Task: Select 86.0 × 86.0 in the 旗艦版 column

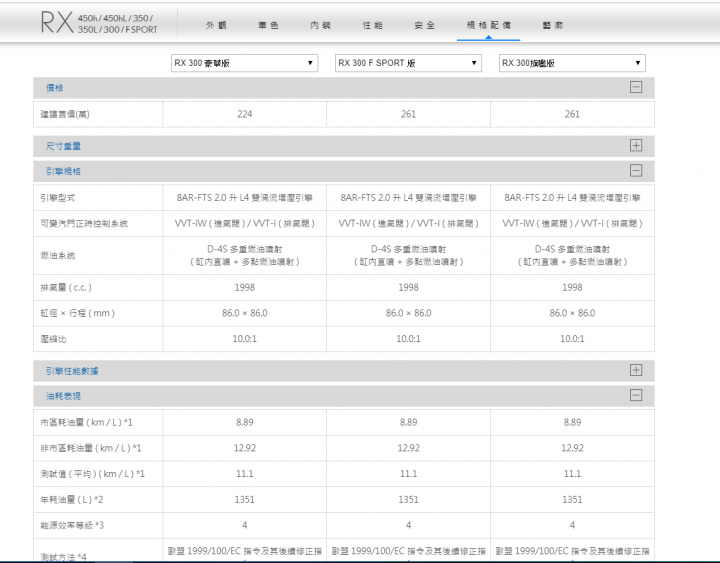Action: [572, 313]
